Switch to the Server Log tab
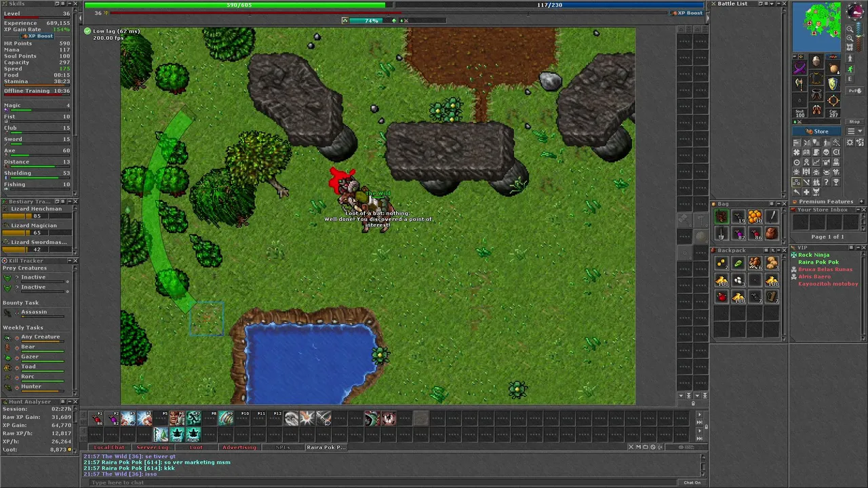Viewport: 868px width, 488px height. click(153, 447)
